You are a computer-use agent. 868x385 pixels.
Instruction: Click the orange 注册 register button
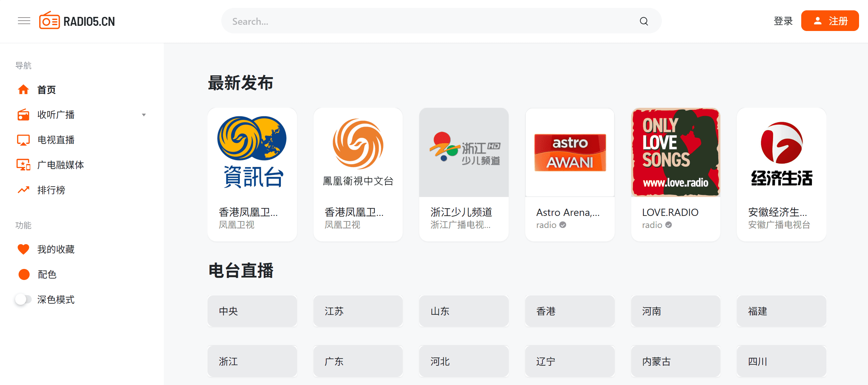click(x=830, y=21)
